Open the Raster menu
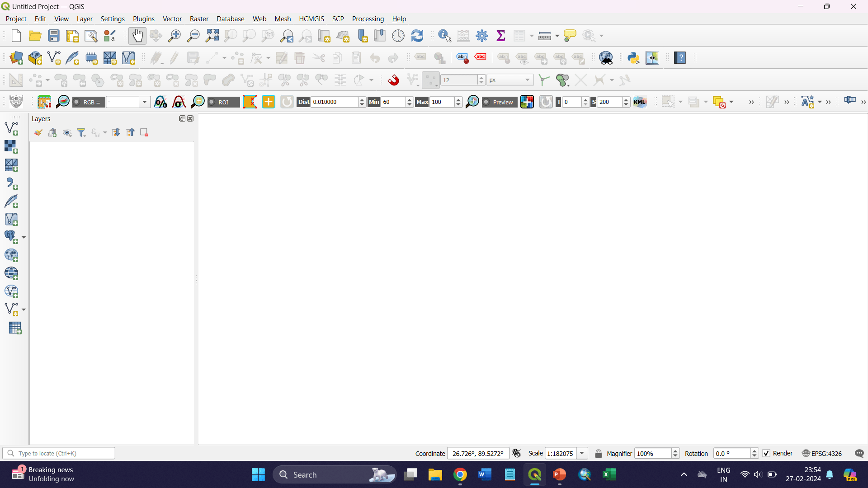Image resolution: width=868 pixels, height=488 pixels. (199, 19)
